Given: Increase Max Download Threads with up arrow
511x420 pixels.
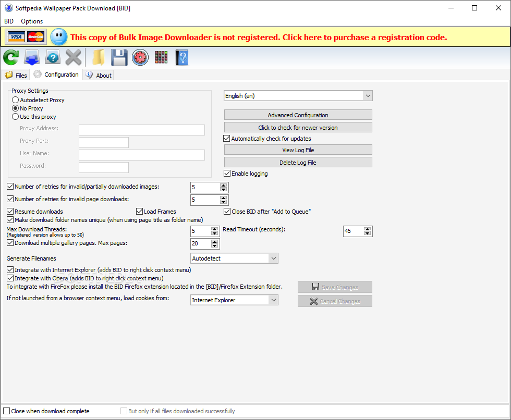Looking at the screenshot, I should point(214,229).
